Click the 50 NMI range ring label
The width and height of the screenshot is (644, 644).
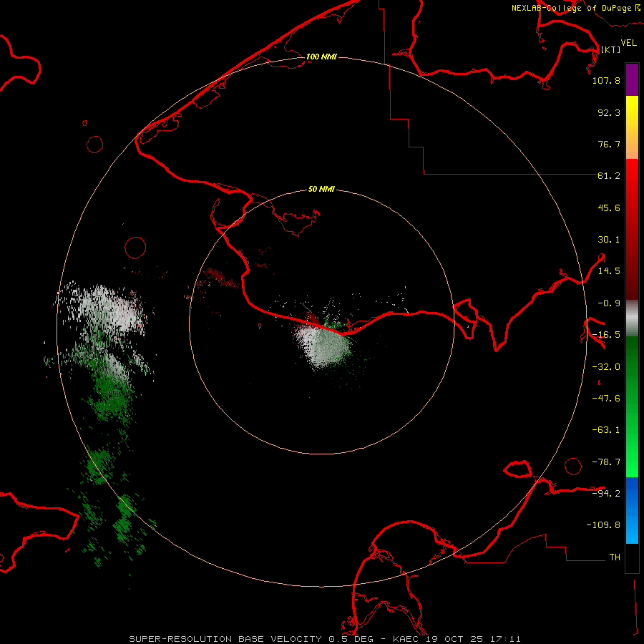point(321,189)
